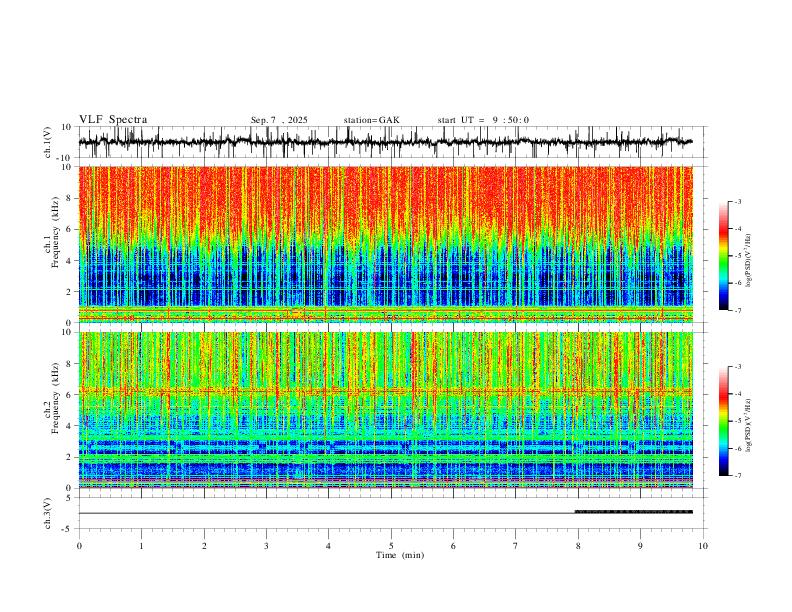Click the 'VLF Spectra' title text
Screen dimensions: 792x612
coord(113,119)
